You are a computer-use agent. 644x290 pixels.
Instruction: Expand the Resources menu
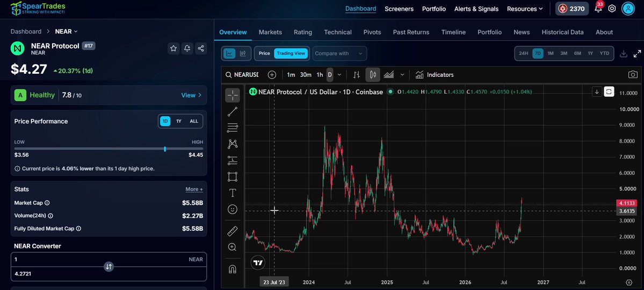(524, 9)
